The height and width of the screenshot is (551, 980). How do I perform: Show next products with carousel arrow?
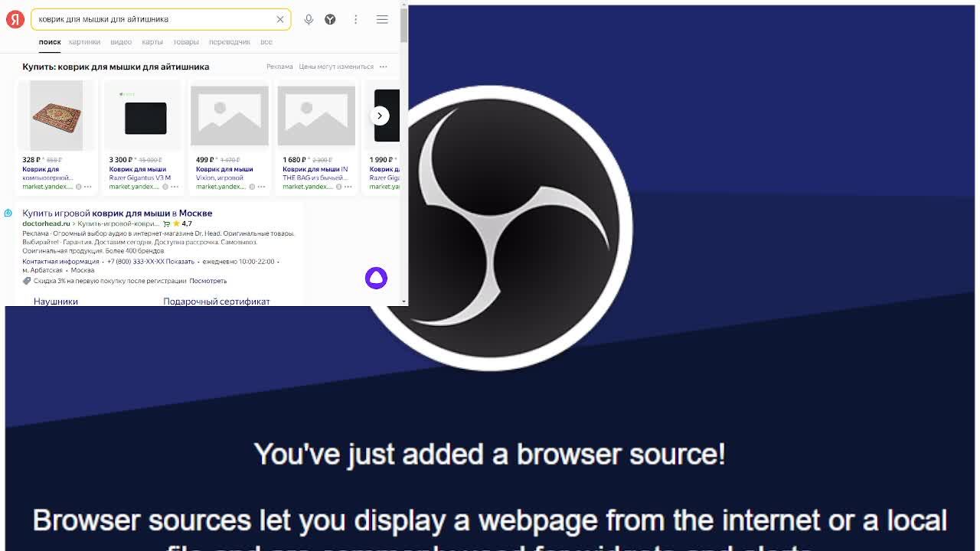coord(380,116)
